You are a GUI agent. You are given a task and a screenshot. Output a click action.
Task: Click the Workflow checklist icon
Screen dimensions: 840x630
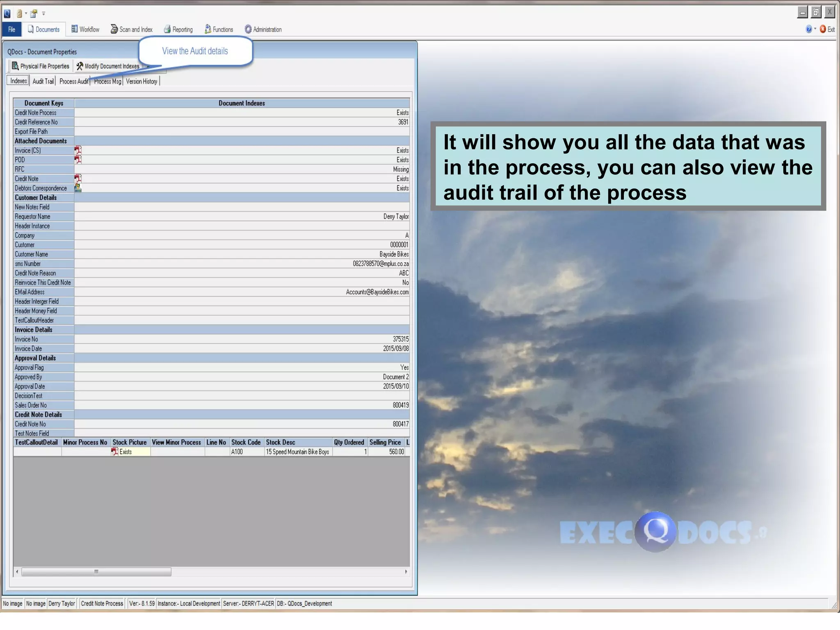click(x=74, y=29)
